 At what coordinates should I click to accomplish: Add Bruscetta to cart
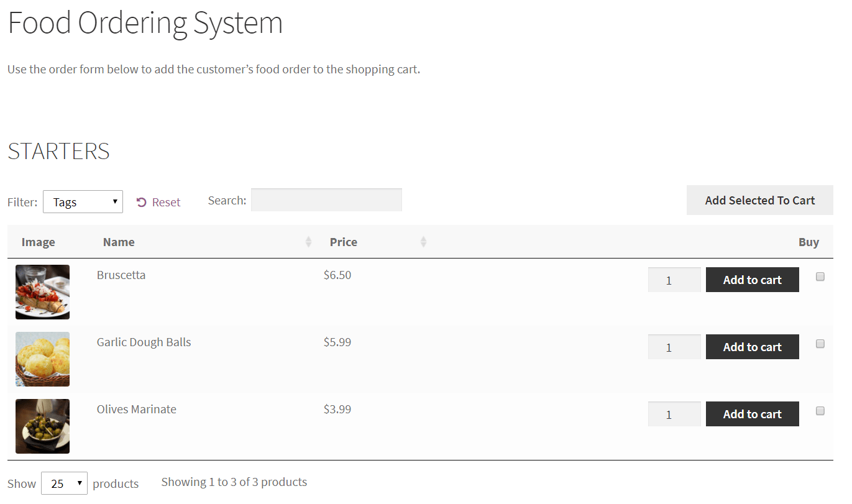[752, 280]
